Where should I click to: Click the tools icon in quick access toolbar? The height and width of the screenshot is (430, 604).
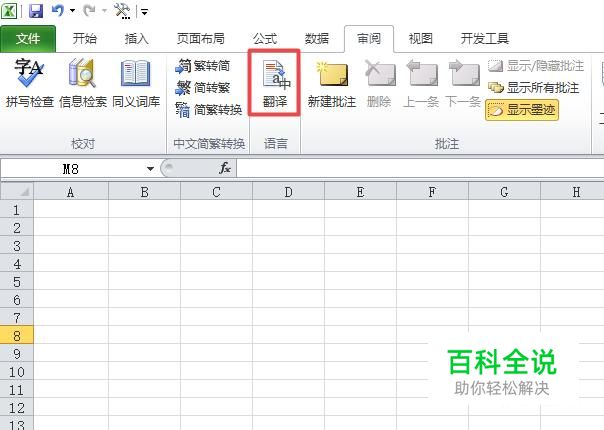(x=122, y=10)
